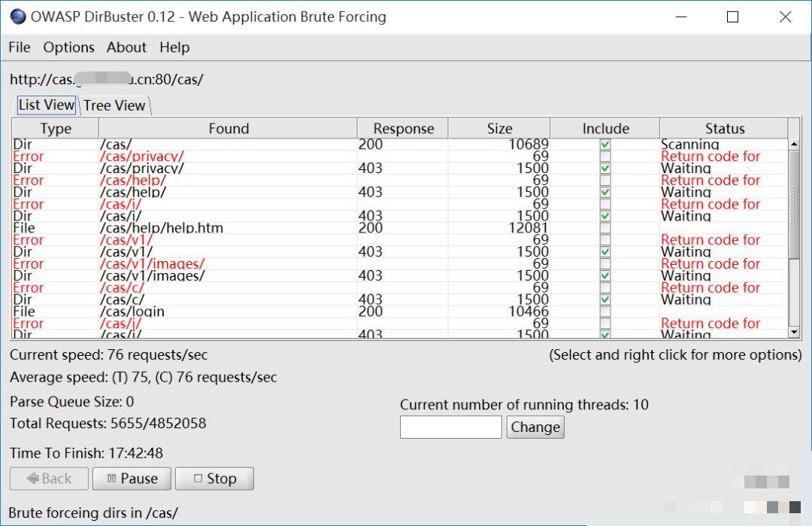Click File type cell of help.htm row
812x526 pixels.
click(x=24, y=227)
